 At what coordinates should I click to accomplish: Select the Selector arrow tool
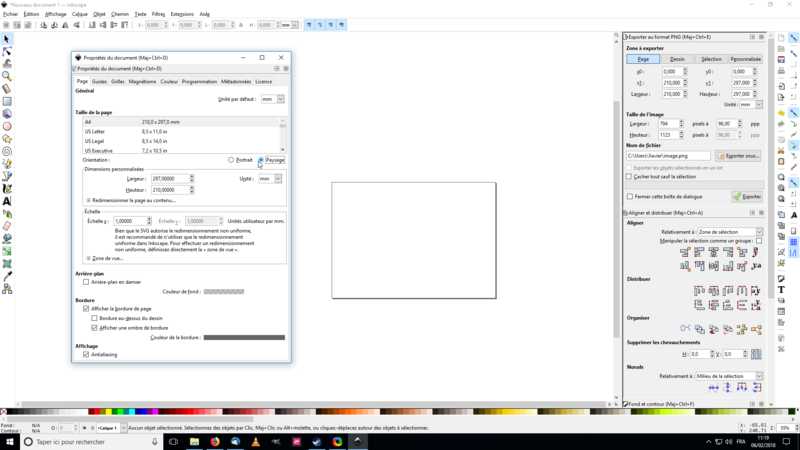(x=7, y=39)
